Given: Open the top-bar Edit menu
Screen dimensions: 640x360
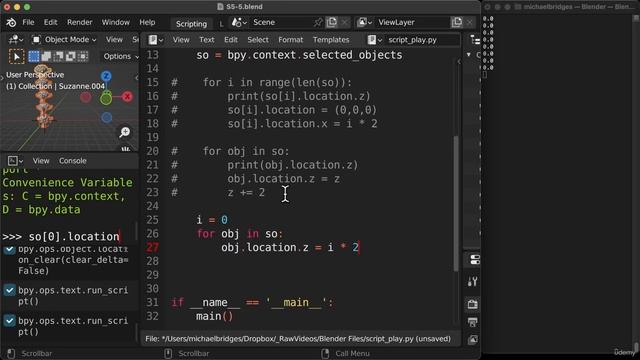Looking at the screenshot, I should pos(50,22).
